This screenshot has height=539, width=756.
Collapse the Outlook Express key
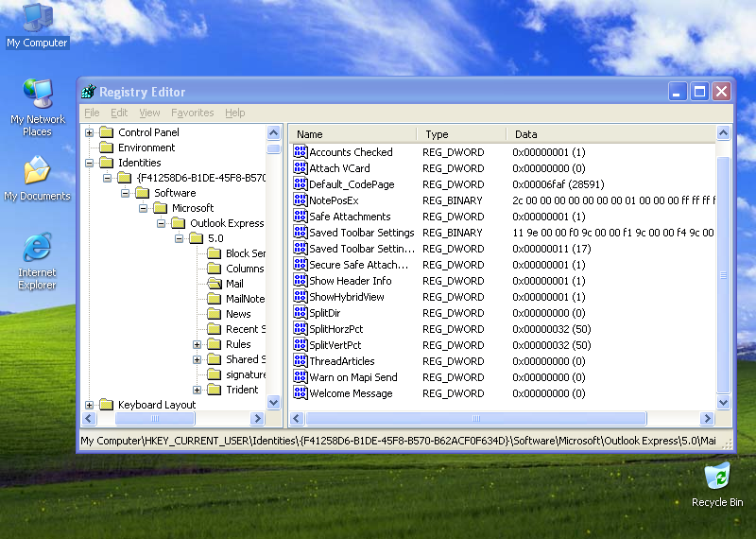(x=161, y=223)
